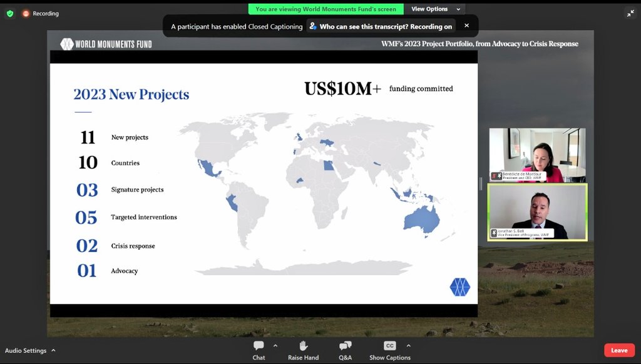Click the 'Advocacy' label

click(125, 271)
